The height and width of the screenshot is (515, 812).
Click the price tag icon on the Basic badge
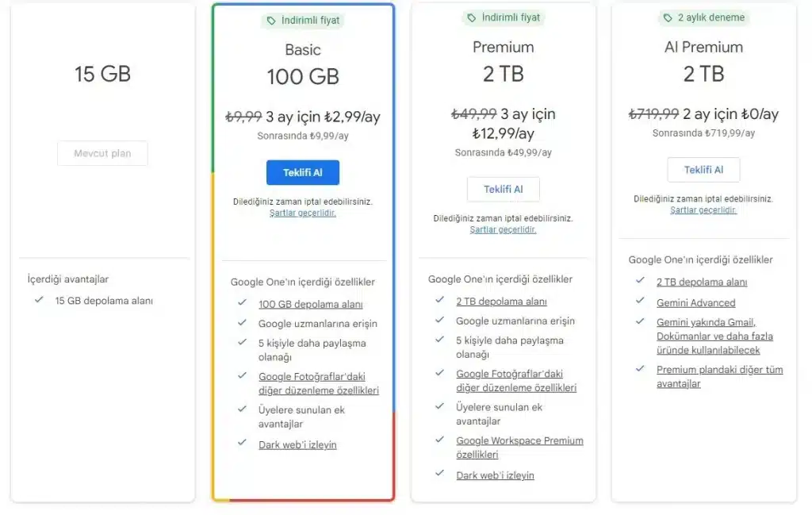271,21
